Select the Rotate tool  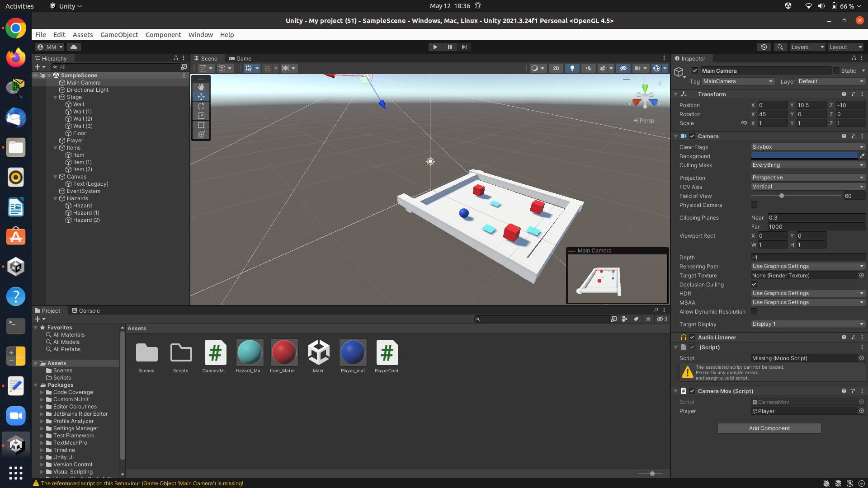point(201,106)
